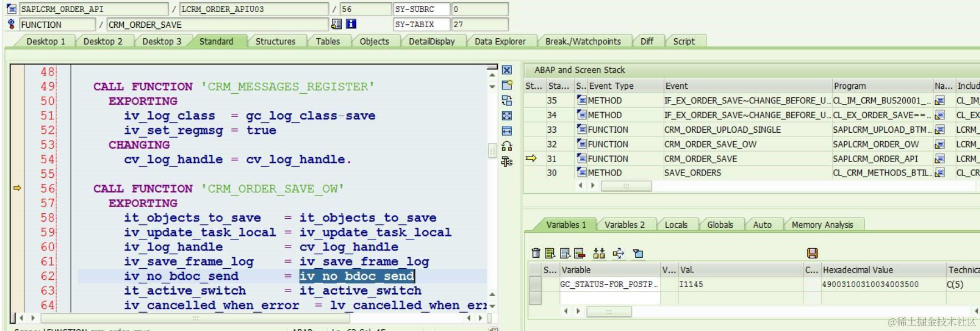Click navigation icon for SAVE_ORDERS row
The width and height of the screenshot is (980, 331).
[x=939, y=173]
